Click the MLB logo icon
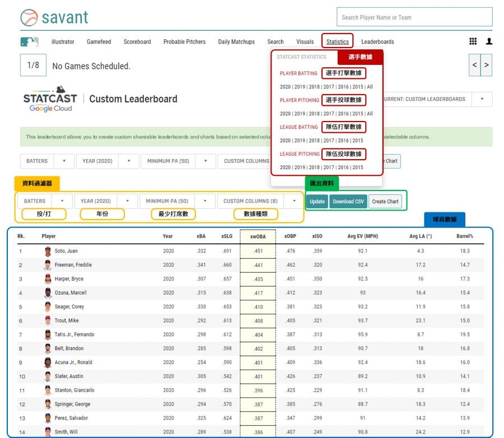 [29, 42]
